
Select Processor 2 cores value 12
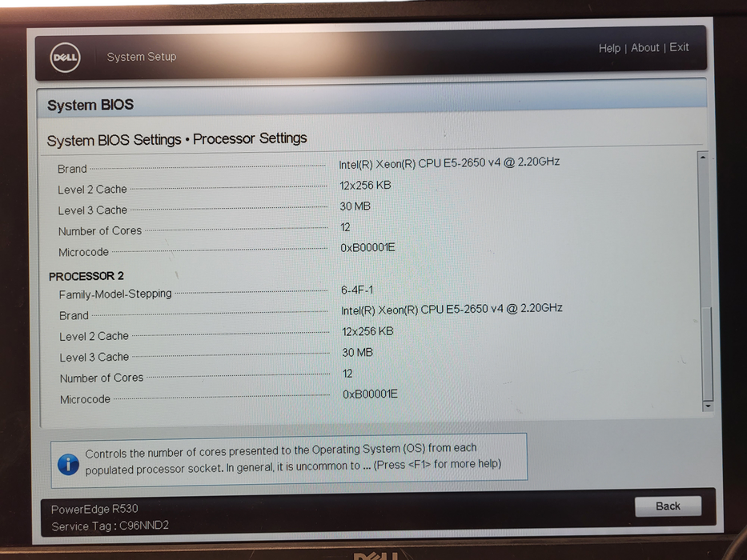(x=347, y=374)
